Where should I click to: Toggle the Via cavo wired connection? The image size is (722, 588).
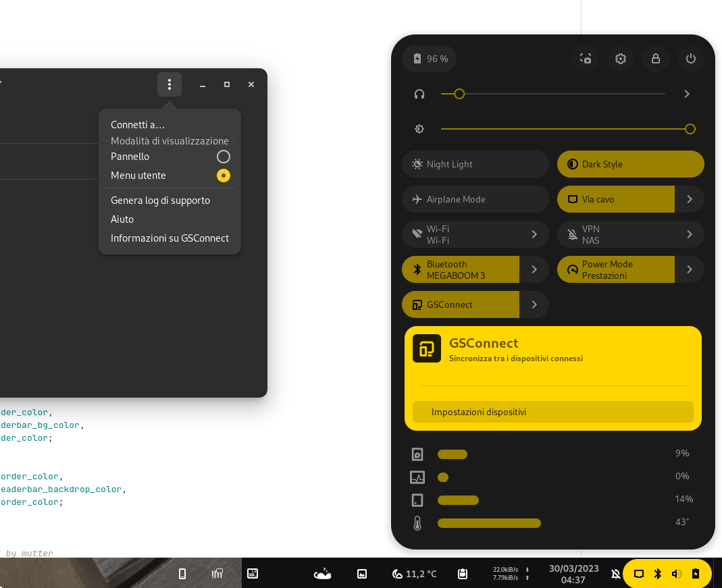point(616,199)
